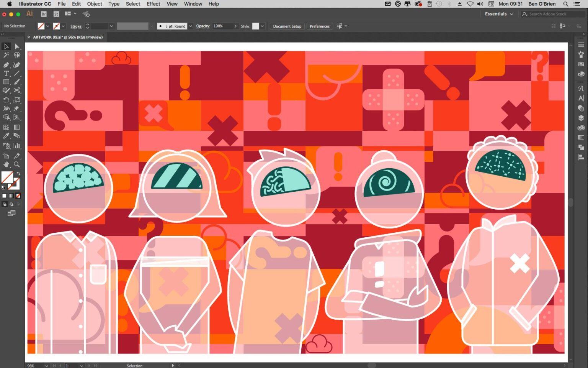Click the Style swatch in control bar
588x368 pixels.
[255, 26]
